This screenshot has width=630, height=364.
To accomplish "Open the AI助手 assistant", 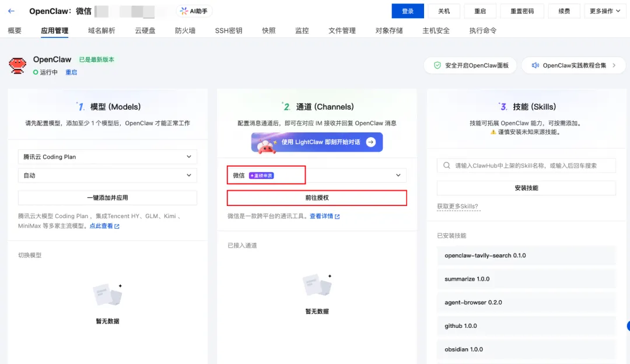I will coord(194,11).
